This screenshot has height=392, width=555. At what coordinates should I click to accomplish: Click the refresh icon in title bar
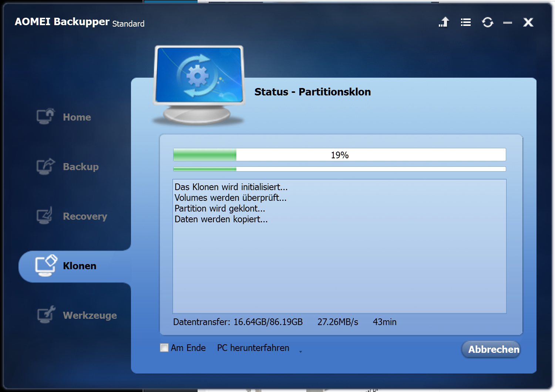(x=488, y=22)
